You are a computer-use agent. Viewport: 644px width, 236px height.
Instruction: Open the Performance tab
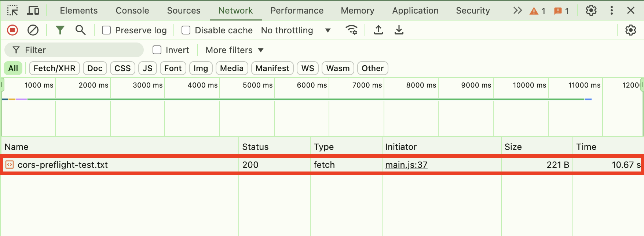click(297, 11)
